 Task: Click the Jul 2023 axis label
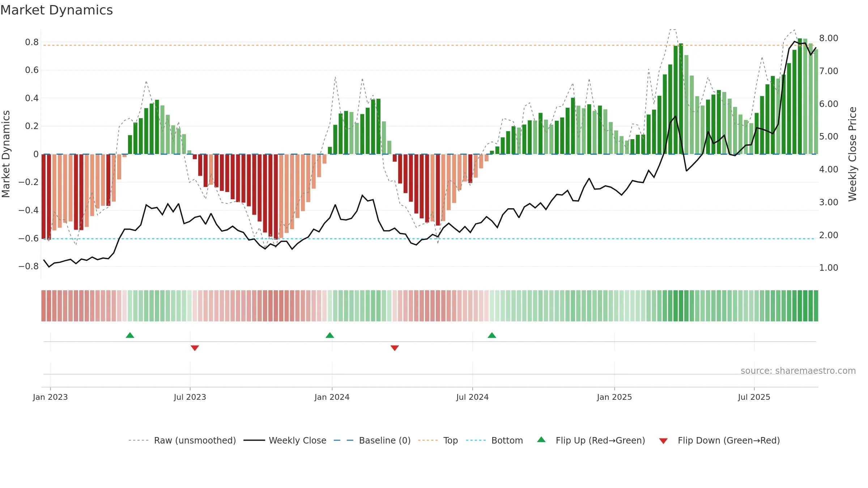(190, 397)
